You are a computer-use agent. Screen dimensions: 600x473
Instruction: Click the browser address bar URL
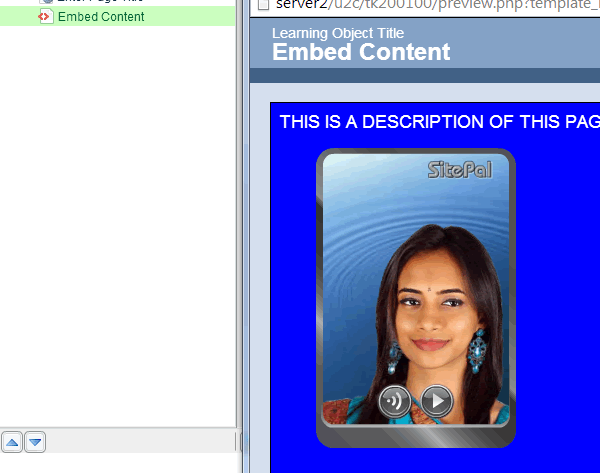(x=438, y=5)
